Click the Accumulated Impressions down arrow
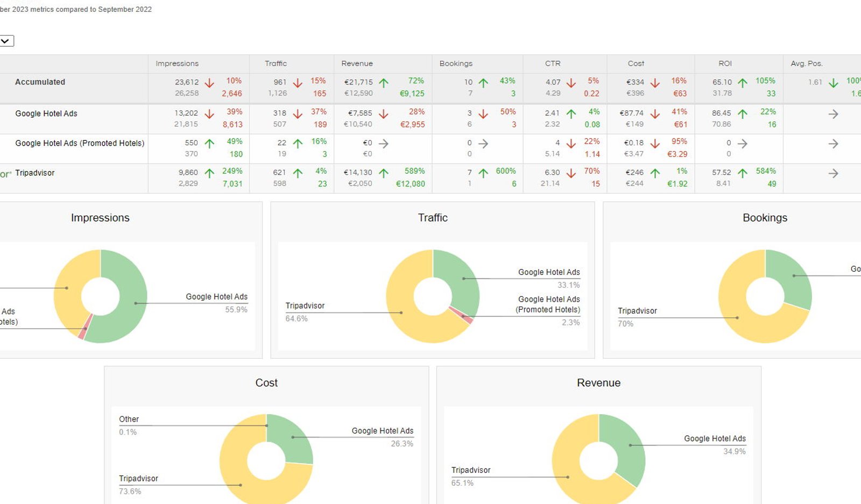The width and height of the screenshot is (861, 504). 209,83
